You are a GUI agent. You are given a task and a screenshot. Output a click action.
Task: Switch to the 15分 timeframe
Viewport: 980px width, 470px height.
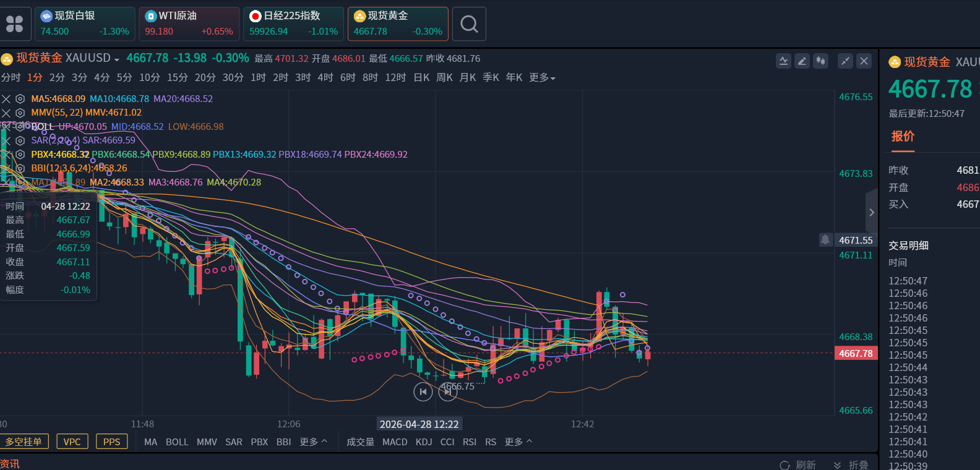tap(178, 77)
